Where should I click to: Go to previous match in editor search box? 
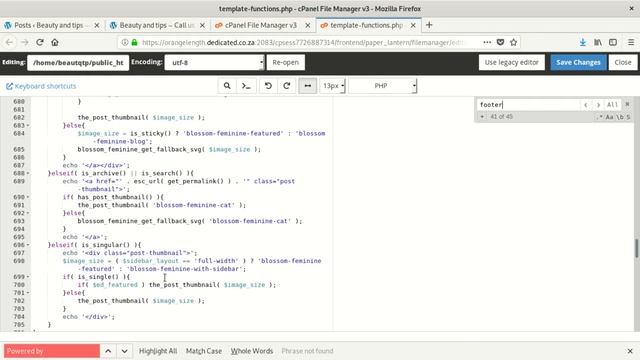[x=586, y=105]
